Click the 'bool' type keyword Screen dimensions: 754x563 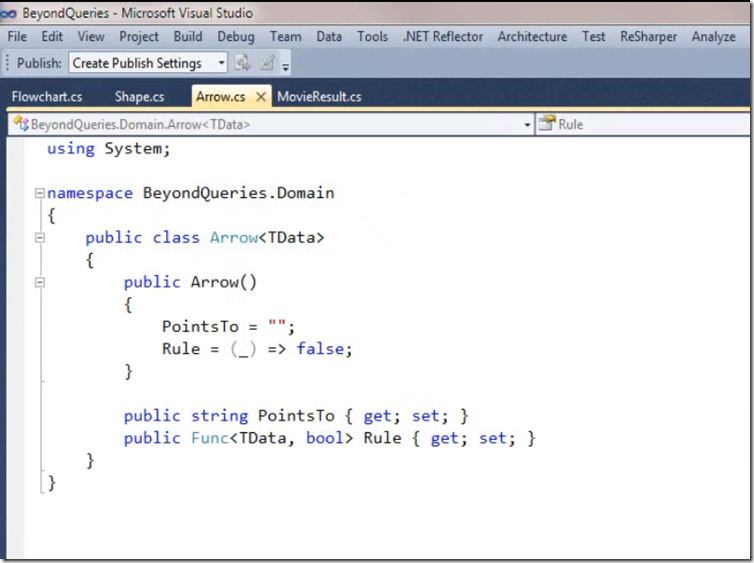(325, 438)
